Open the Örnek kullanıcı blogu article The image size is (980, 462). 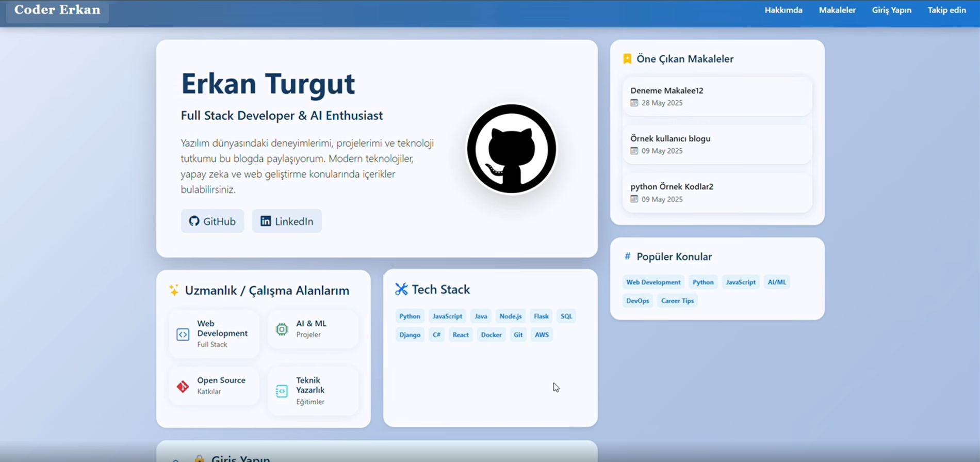tap(717, 144)
